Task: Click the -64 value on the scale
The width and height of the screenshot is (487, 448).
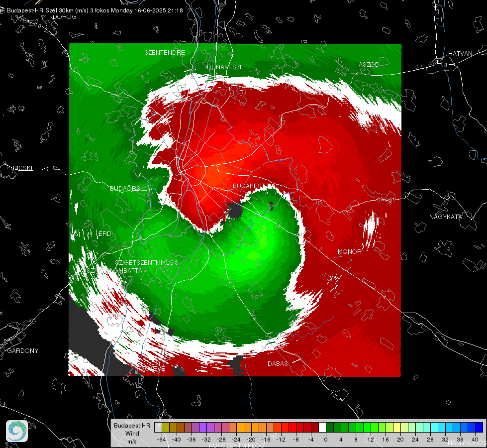Action: (x=162, y=440)
